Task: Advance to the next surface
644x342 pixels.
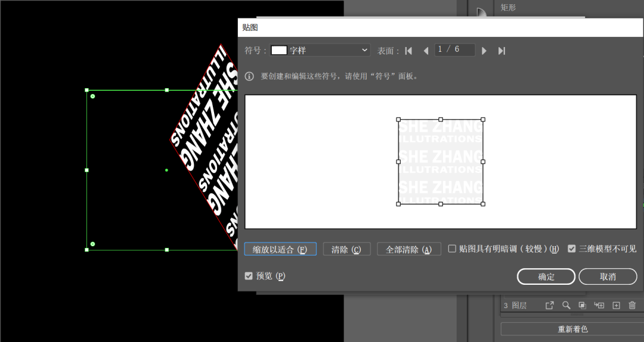Action: click(484, 51)
